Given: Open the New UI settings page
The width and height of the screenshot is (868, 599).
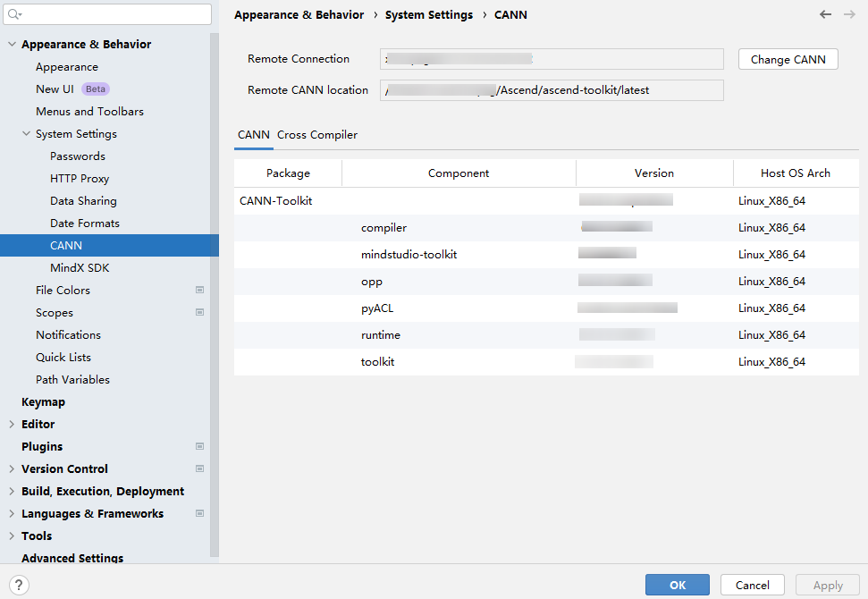Looking at the screenshot, I should 55,89.
